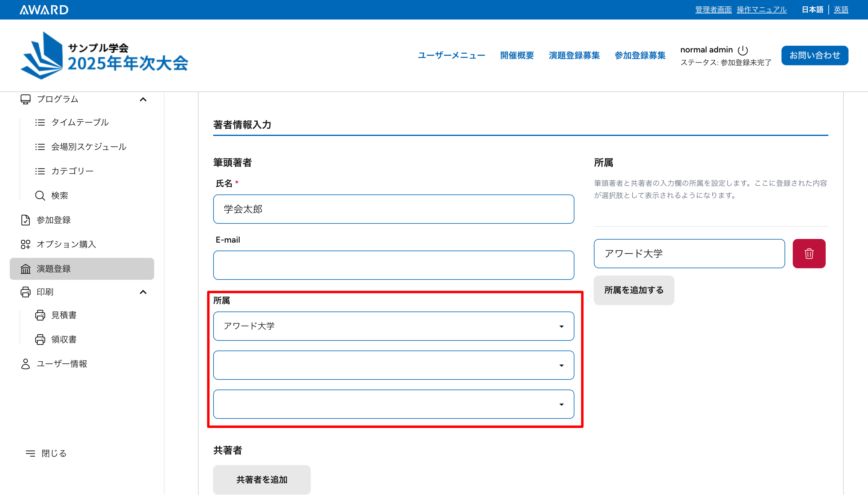The height and width of the screenshot is (495, 868).
Task: Open the third empty 所属 dropdown
Action: tap(393, 404)
